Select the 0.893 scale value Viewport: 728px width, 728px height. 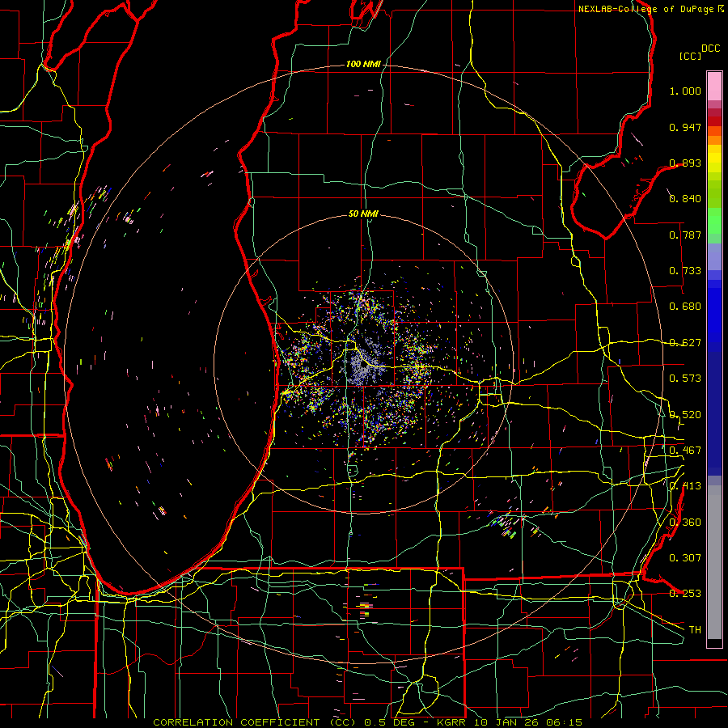[685, 163]
